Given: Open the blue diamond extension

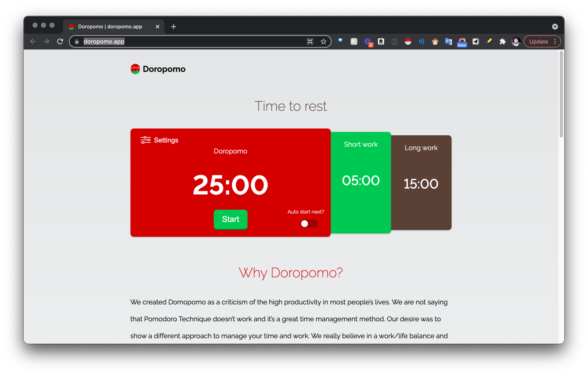Looking at the screenshot, I should (340, 41).
